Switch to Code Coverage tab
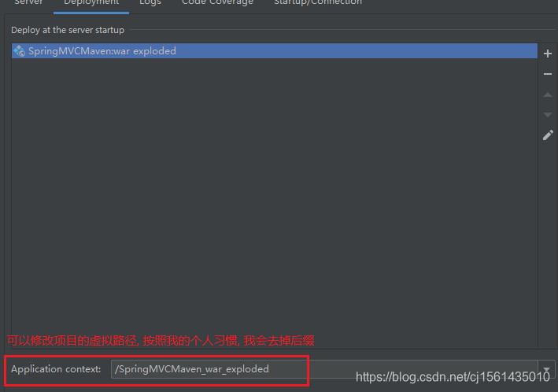The image size is (558, 392). (217, 3)
